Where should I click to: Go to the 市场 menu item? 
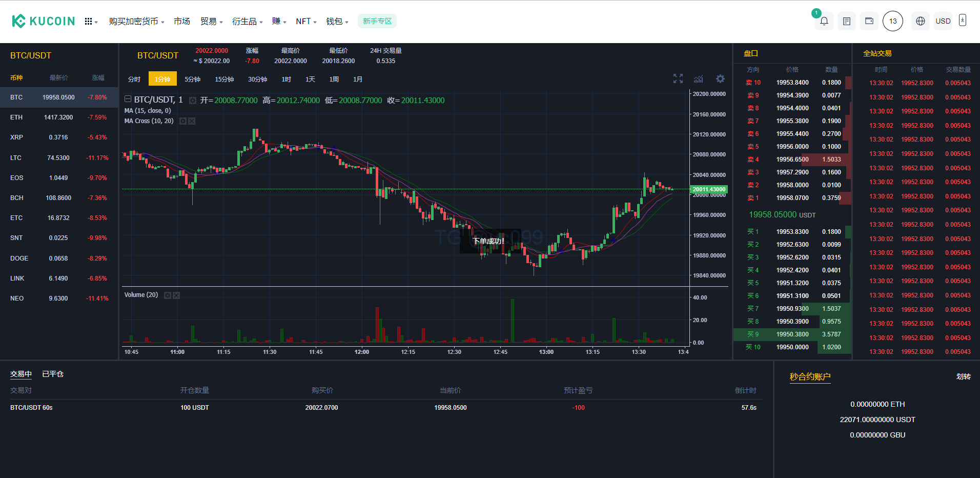[181, 22]
